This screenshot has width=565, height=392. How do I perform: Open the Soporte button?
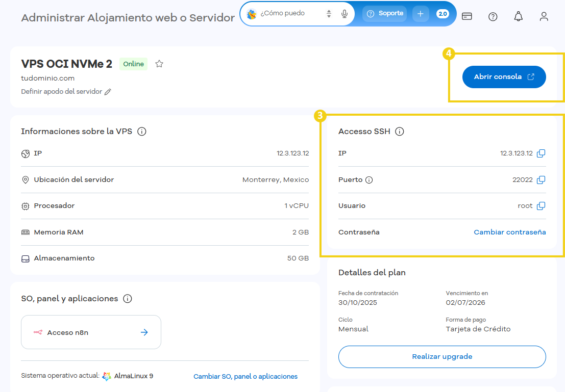(385, 14)
